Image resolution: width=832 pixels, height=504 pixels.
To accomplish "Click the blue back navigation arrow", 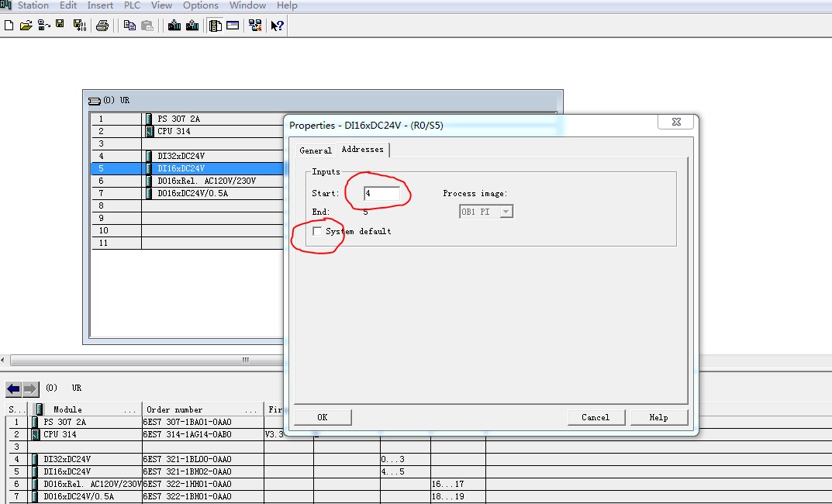I will pos(13,389).
